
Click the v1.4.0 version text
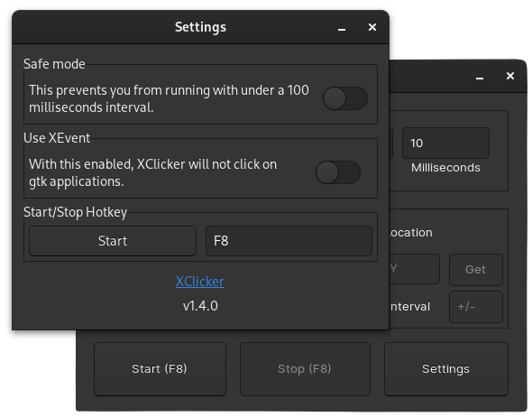click(200, 306)
